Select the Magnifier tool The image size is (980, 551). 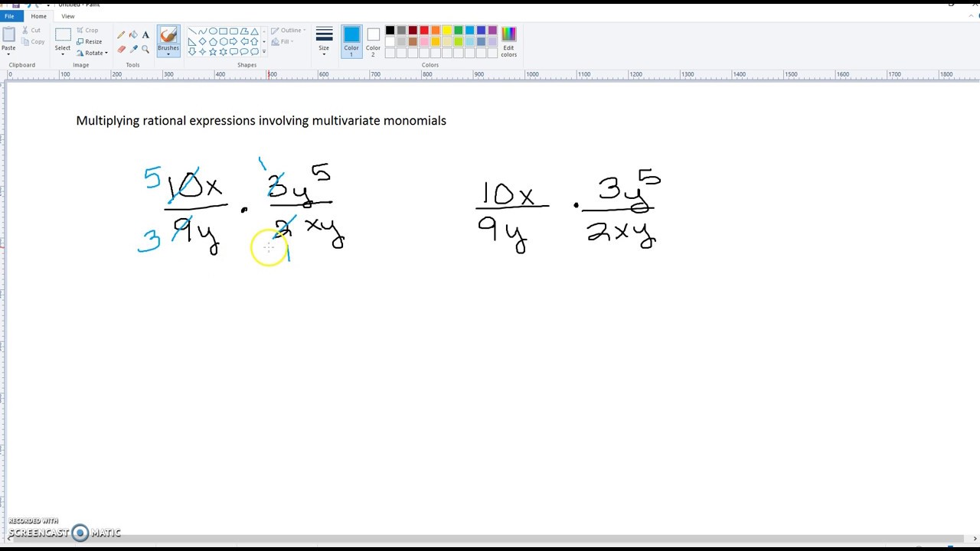tap(145, 49)
